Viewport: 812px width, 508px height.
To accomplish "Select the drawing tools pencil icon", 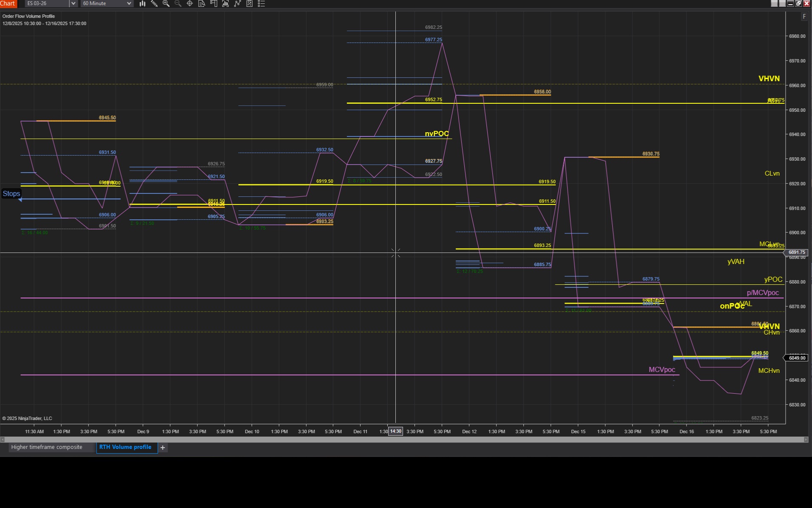I will 154,3.
